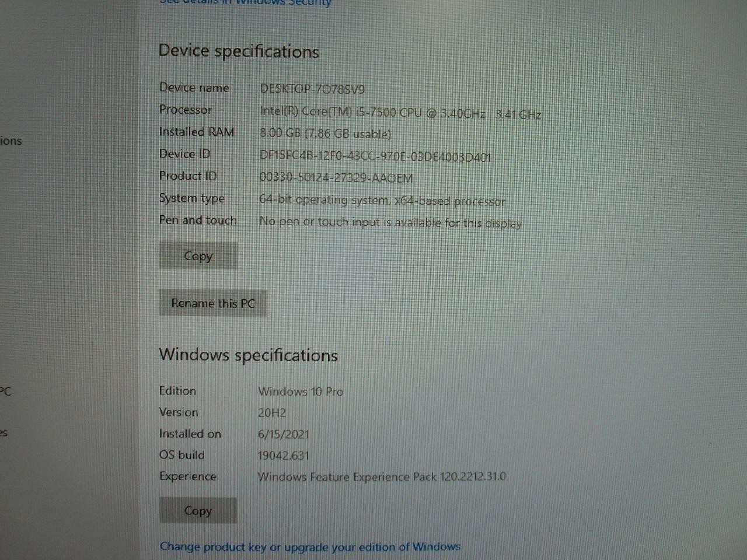Click the Version label
The height and width of the screenshot is (560, 747).
[x=179, y=412]
